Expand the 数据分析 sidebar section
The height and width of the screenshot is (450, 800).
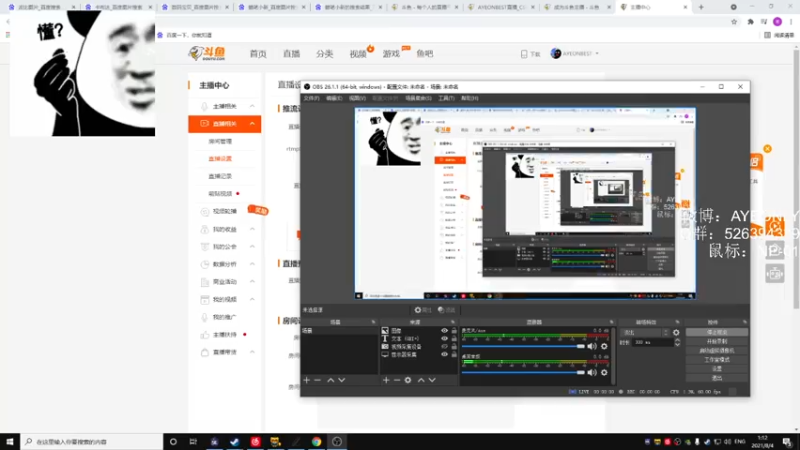click(x=253, y=264)
